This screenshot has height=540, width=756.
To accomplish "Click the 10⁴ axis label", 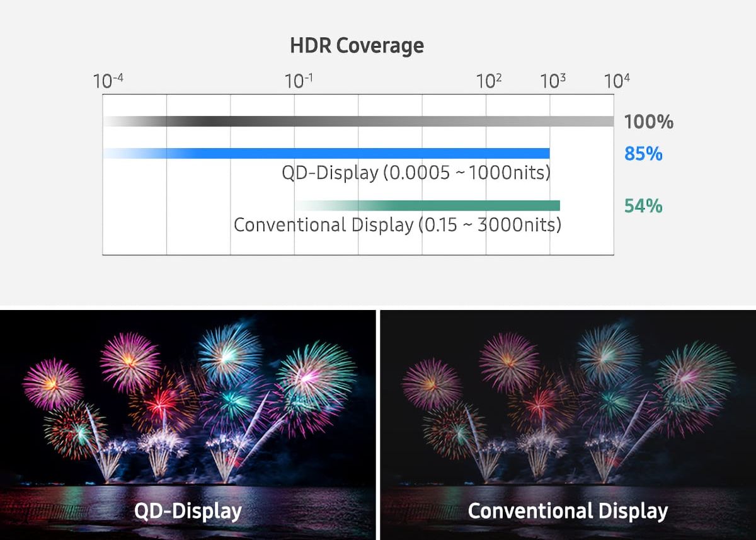I will click(x=617, y=81).
